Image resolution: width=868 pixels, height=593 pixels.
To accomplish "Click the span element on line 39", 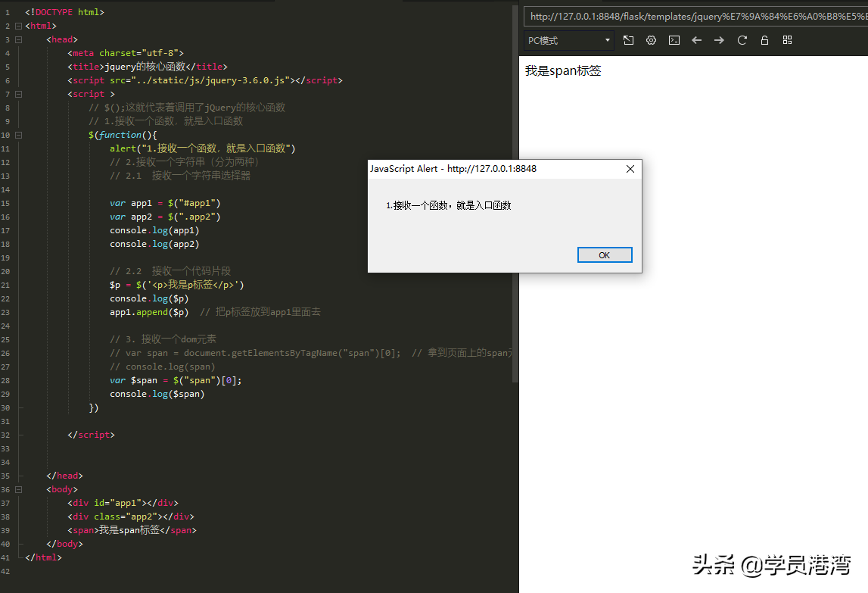I will pos(132,530).
